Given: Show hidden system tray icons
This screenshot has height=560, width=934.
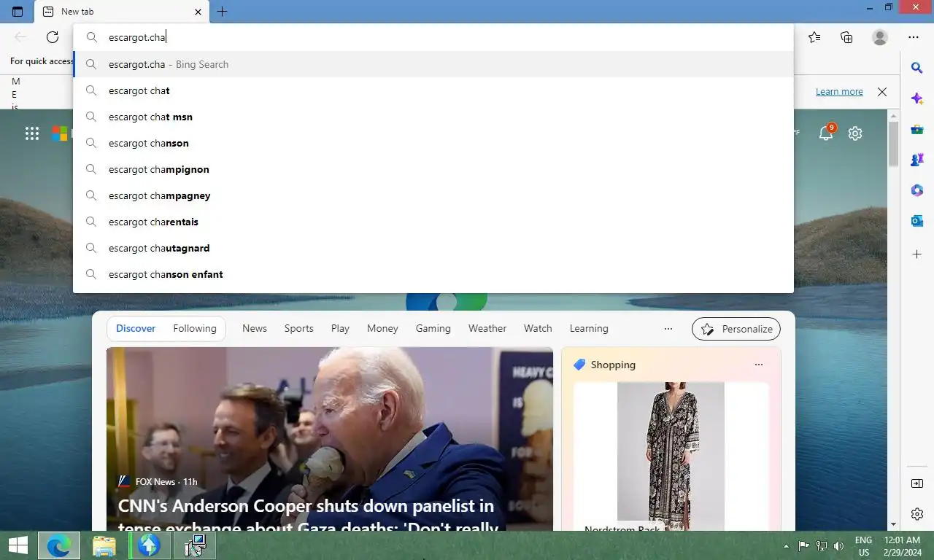Looking at the screenshot, I should [786, 545].
